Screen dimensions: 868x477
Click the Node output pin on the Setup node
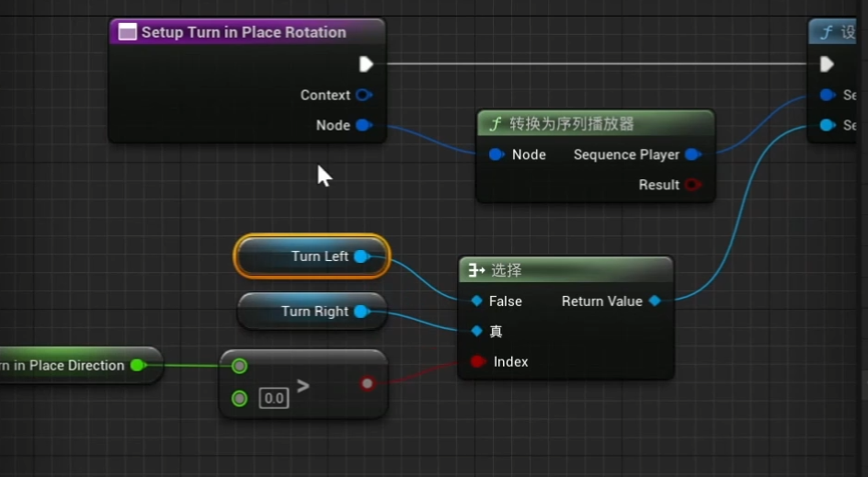pos(364,125)
